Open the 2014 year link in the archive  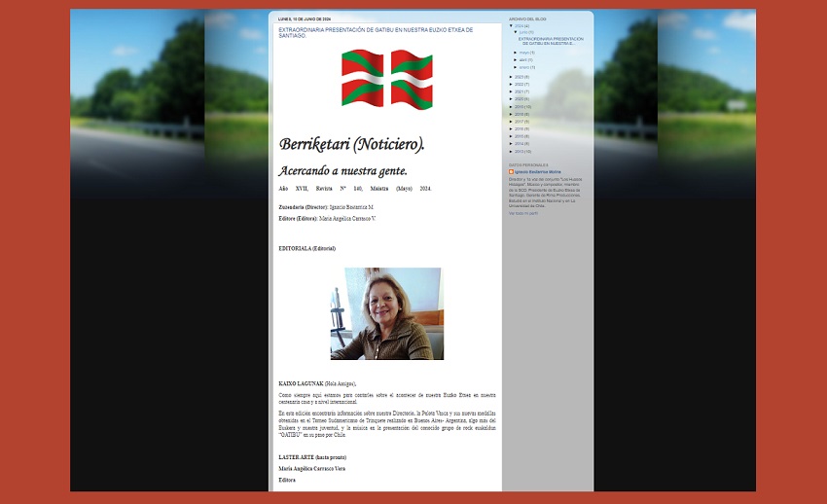(x=519, y=144)
